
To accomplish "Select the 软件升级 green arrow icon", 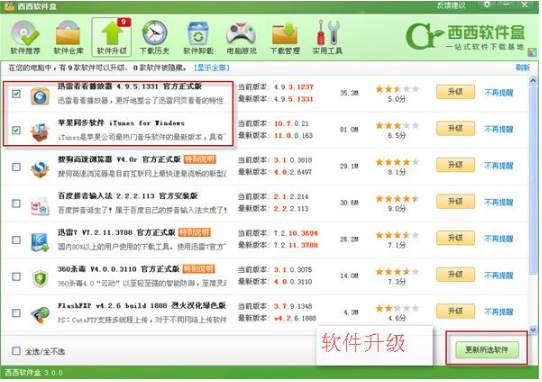I will click(x=112, y=37).
